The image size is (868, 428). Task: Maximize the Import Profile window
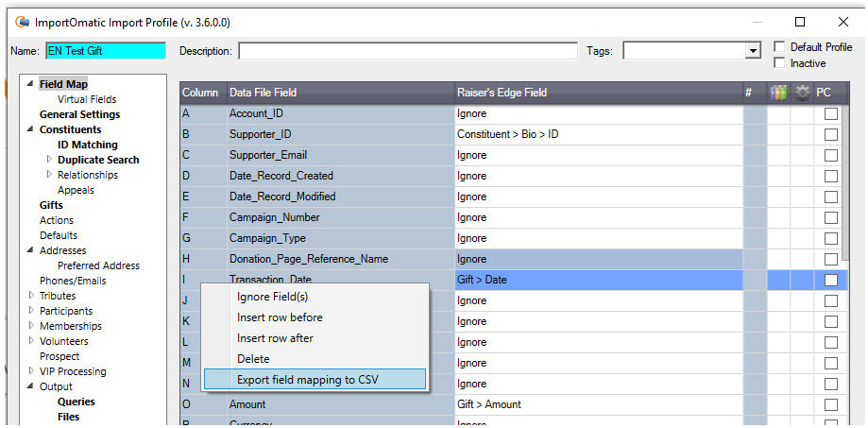(800, 22)
